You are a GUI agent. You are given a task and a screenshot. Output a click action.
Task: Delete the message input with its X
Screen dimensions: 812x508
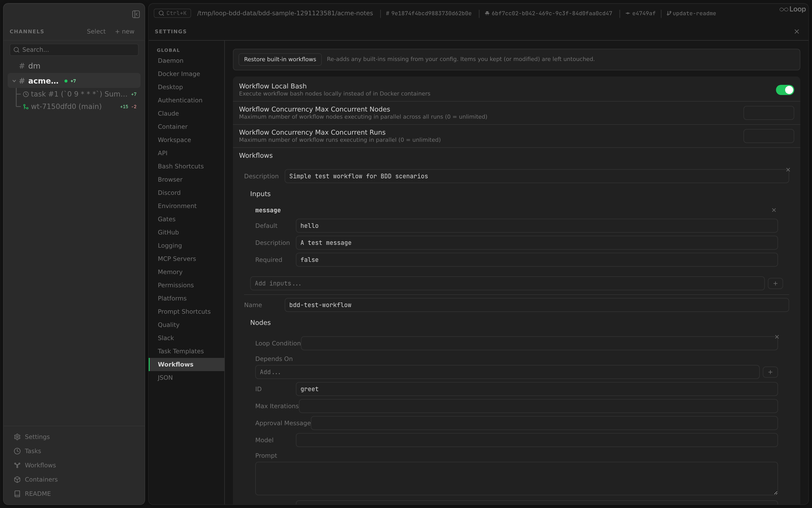[774, 210]
